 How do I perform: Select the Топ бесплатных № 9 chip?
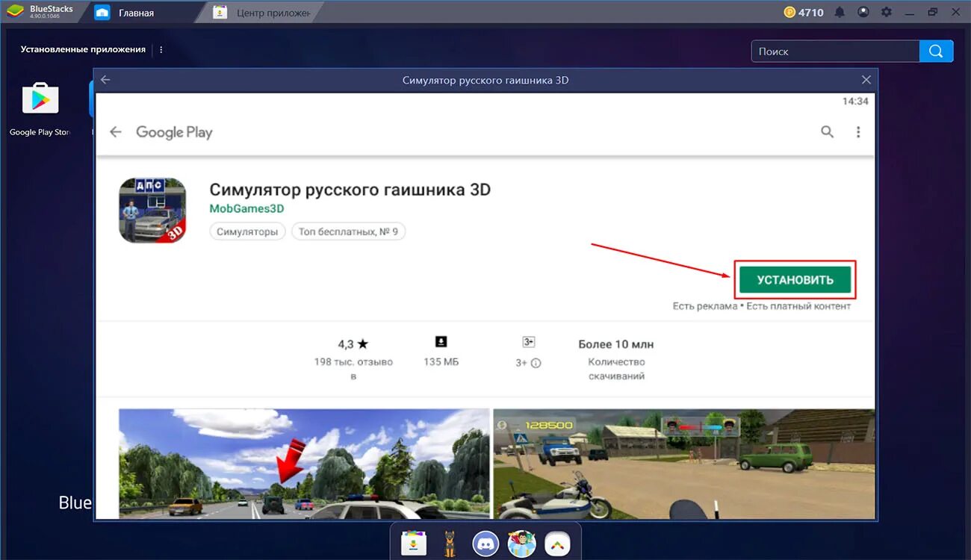pyautogui.click(x=348, y=231)
